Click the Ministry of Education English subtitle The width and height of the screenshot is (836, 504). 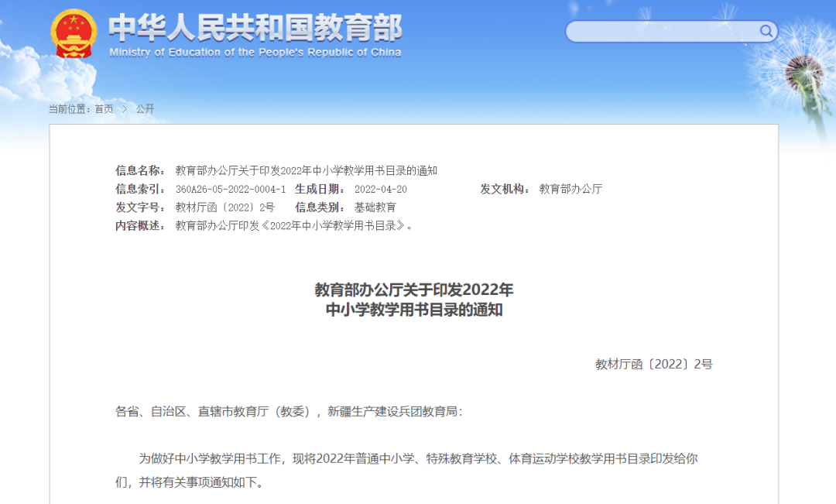[x=255, y=53]
